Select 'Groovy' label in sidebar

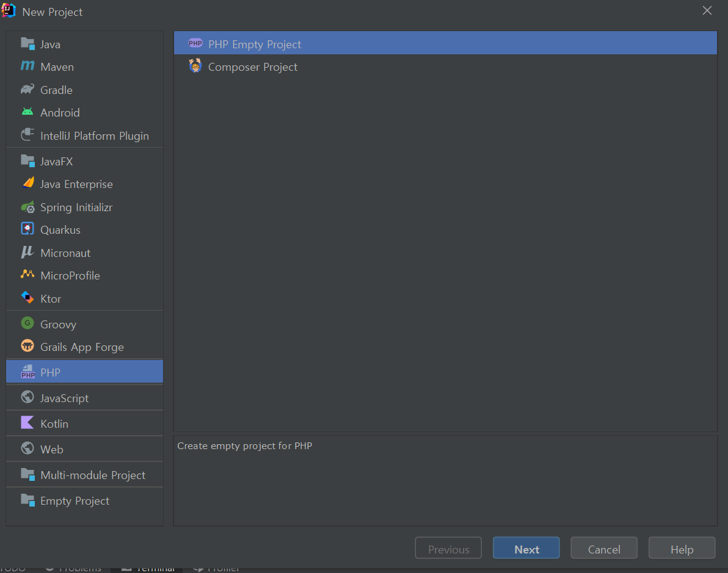[58, 325]
